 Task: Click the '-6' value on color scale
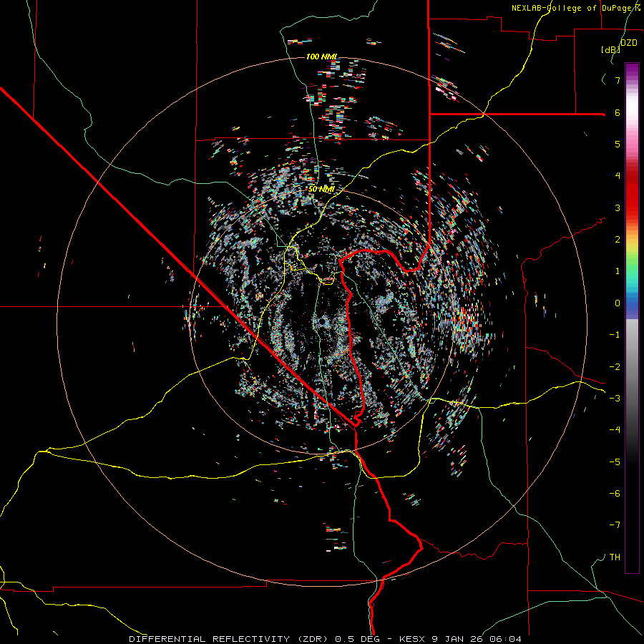pos(615,494)
